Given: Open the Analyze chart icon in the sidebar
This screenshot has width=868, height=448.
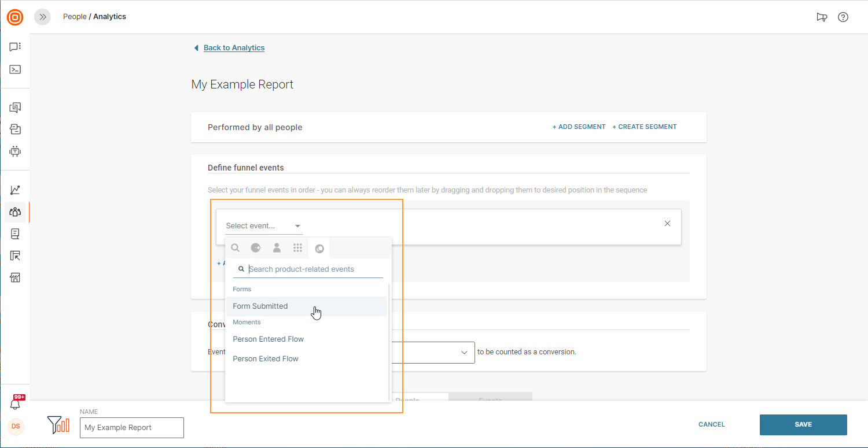Looking at the screenshot, I should tap(15, 190).
